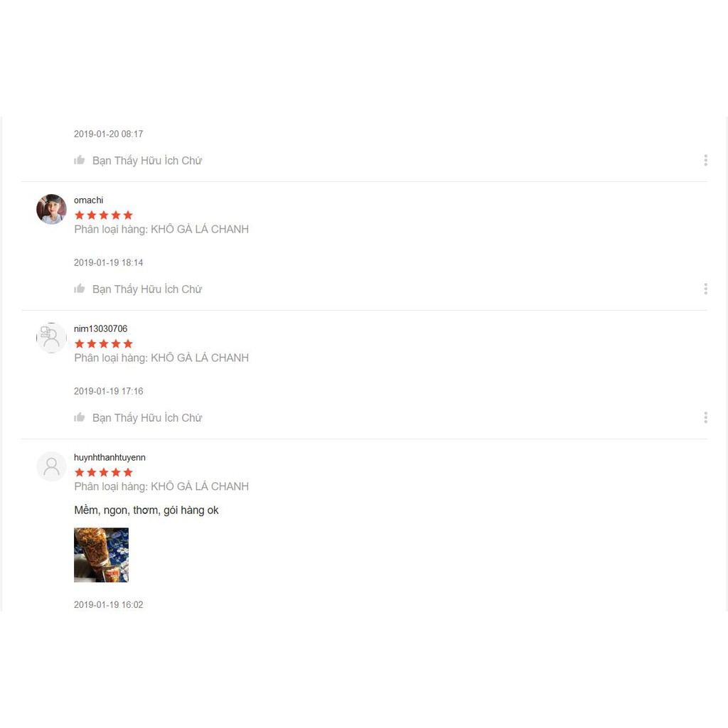Screen dimensions: 728x728
Task: Click omachi's five-star rating
Action: 104,215
